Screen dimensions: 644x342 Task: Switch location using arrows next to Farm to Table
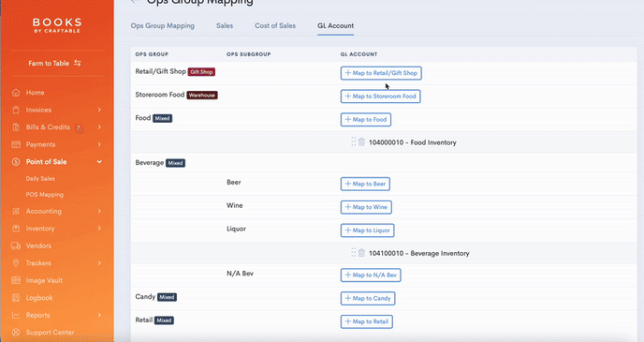(78, 63)
